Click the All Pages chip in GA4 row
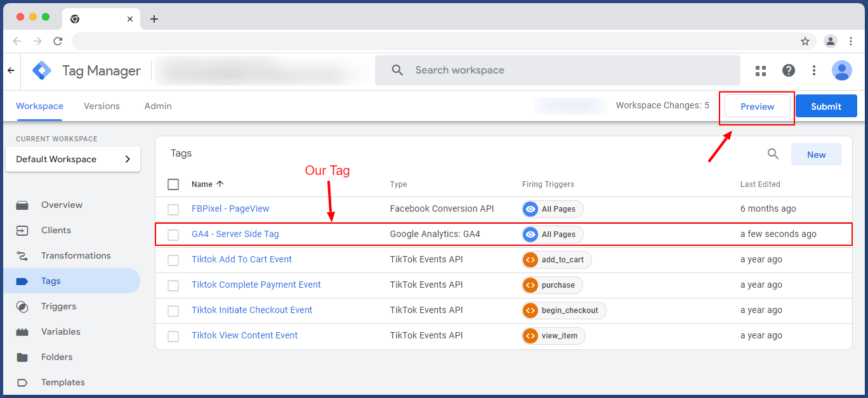Viewport: 868px width, 398px height. point(552,234)
